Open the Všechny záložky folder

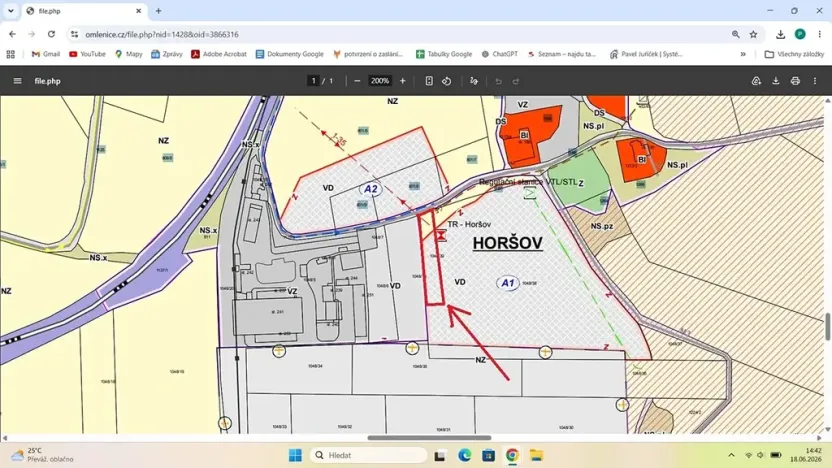794,54
